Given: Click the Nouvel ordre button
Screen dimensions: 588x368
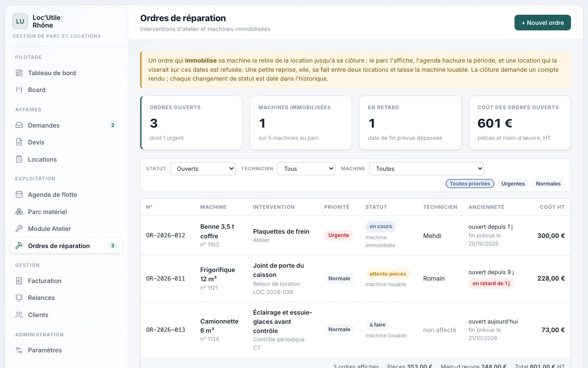Looking at the screenshot, I should pos(542,23).
